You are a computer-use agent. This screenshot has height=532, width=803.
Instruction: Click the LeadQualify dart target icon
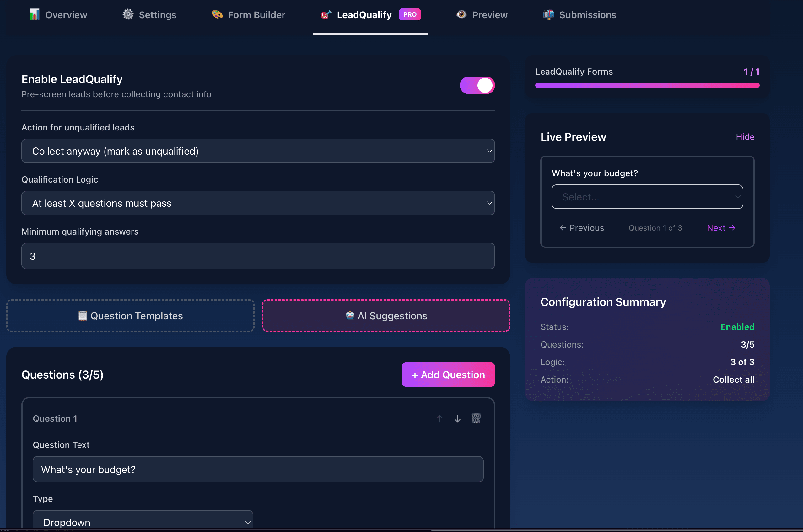click(x=326, y=15)
